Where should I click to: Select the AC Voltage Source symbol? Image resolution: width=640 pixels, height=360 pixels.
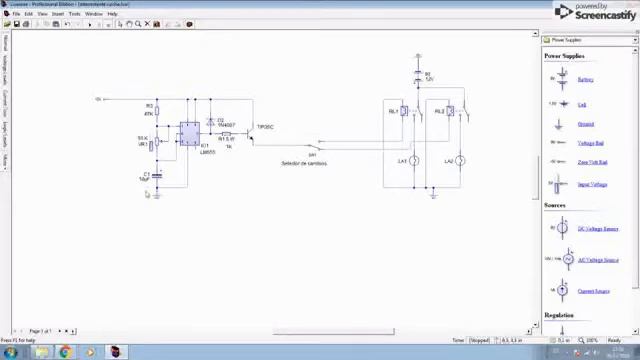tap(568, 259)
